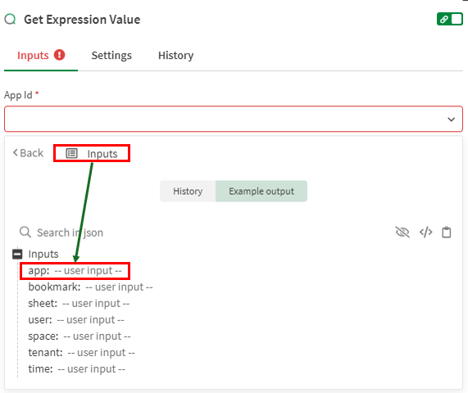Open the Settings tab
Viewport: 468px width, 393px height.
coord(112,55)
